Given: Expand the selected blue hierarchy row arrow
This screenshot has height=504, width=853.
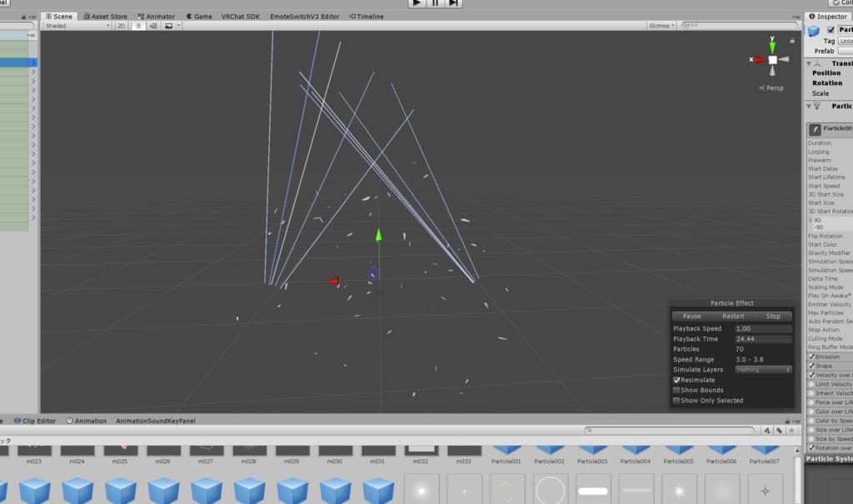Looking at the screenshot, I should (32, 62).
